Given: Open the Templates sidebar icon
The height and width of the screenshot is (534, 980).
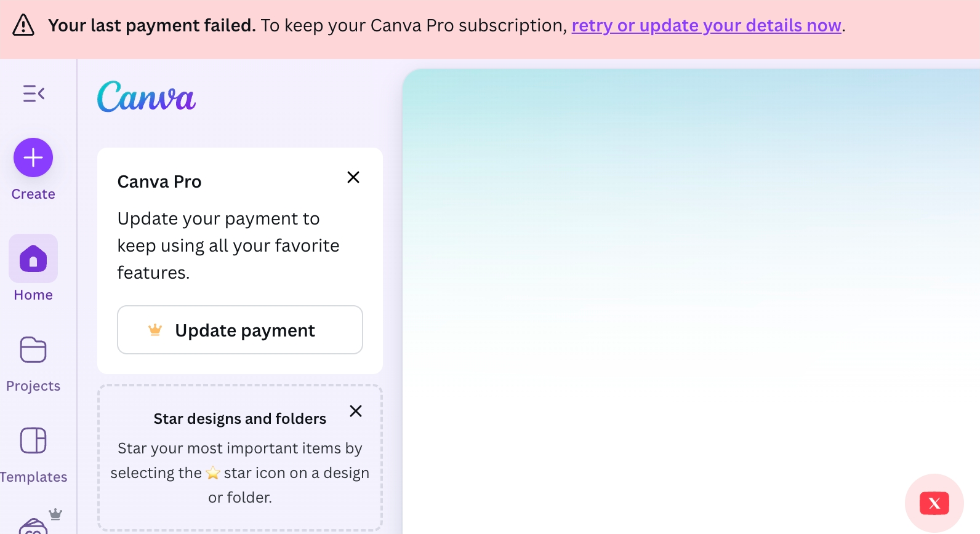Looking at the screenshot, I should 33,440.
